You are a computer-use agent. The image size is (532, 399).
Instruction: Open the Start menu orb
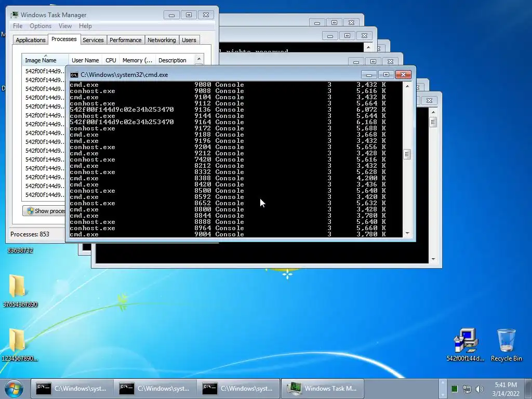14,389
